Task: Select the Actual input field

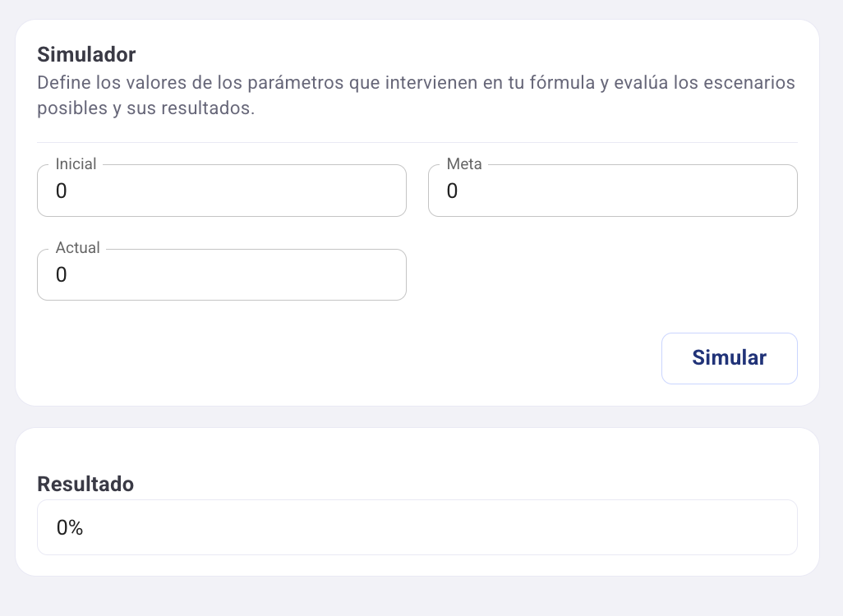Action: point(222,275)
